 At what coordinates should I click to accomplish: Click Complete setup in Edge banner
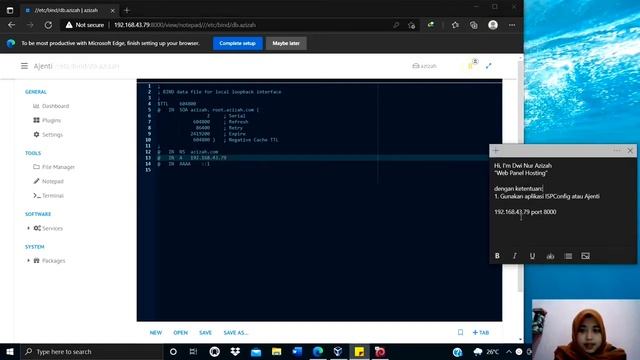pos(238,43)
